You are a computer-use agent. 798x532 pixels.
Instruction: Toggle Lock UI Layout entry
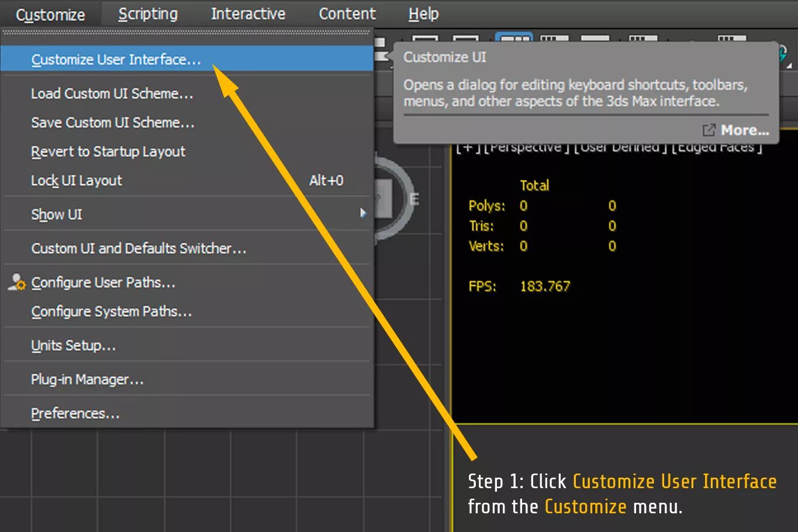187,181
